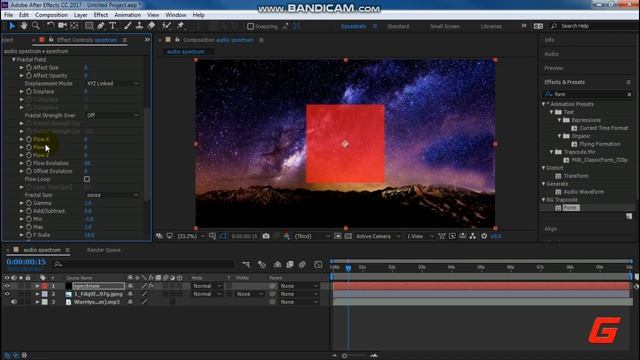Select the Selection arrow tool
The image size is (640, 360).
[12, 26]
